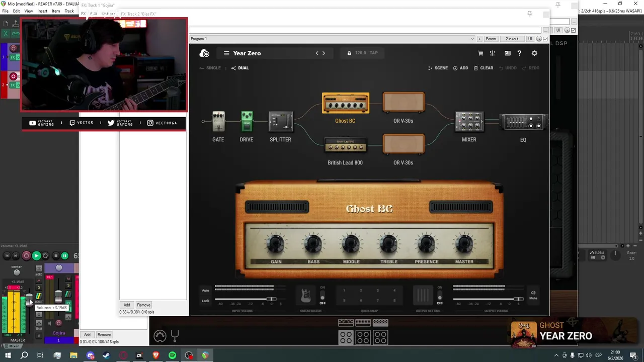Open the help question mark icon
This screenshot has height=362, width=644.
[x=520, y=53]
